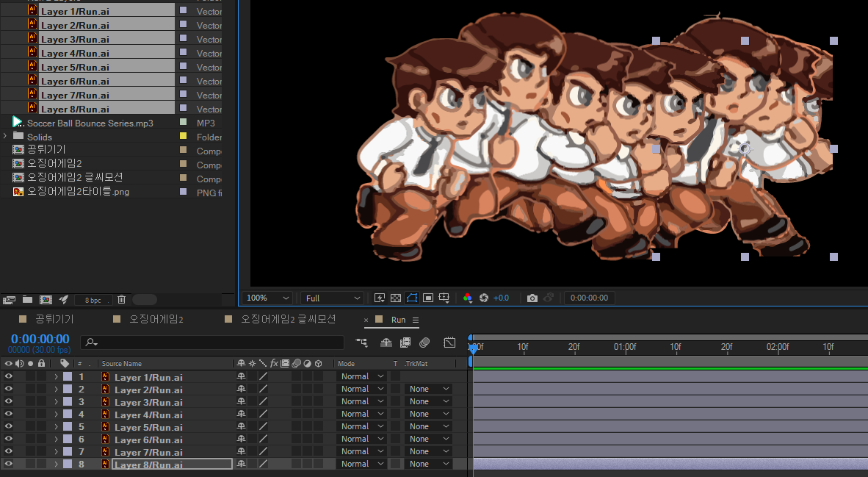This screenshot has height=477, width=868.
Task: Open TrkMat dropdown for Layer 2/Run.ai
Action: pyautogui.click(x=429, y=389)
